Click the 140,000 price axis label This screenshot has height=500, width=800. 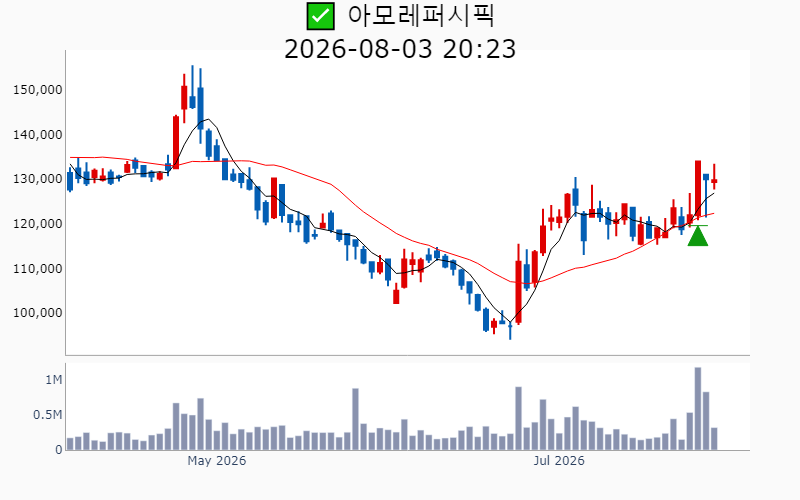pyautogui.click(x=37, y=135)
